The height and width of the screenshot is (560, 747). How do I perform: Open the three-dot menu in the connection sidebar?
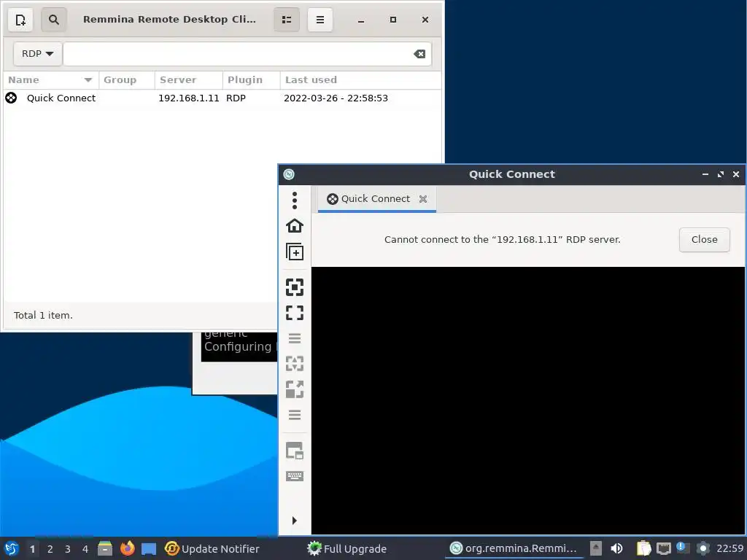pos(295,200)
